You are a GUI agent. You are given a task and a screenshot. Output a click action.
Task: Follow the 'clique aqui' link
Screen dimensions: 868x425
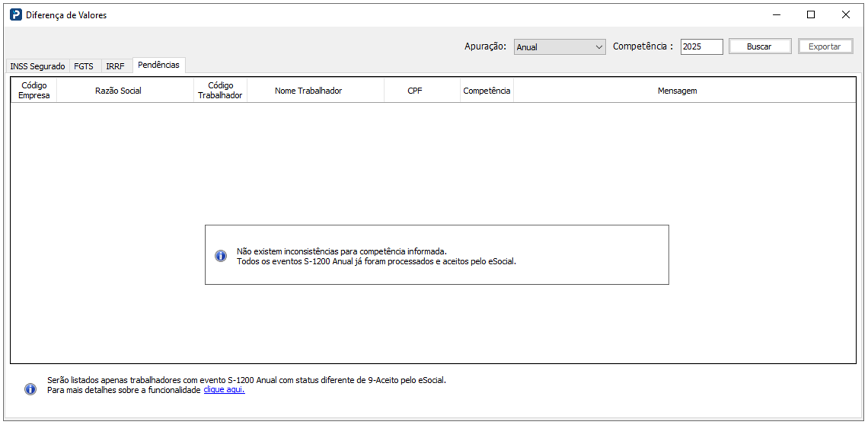(224, 390)
